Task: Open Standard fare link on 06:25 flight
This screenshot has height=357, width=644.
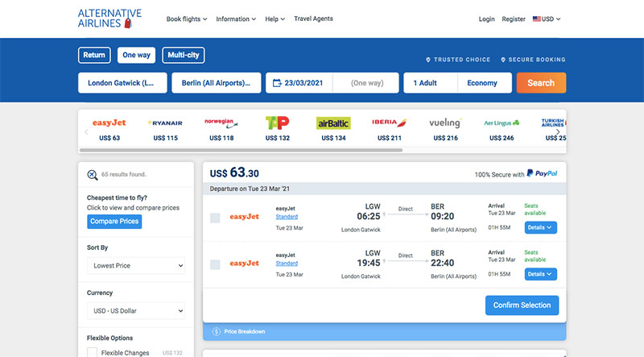Action: pyautogui.click(x=287, y=217)
